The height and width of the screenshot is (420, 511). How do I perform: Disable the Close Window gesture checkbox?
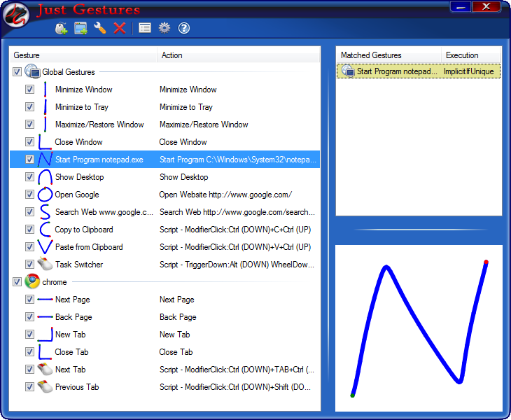[29, 141]
